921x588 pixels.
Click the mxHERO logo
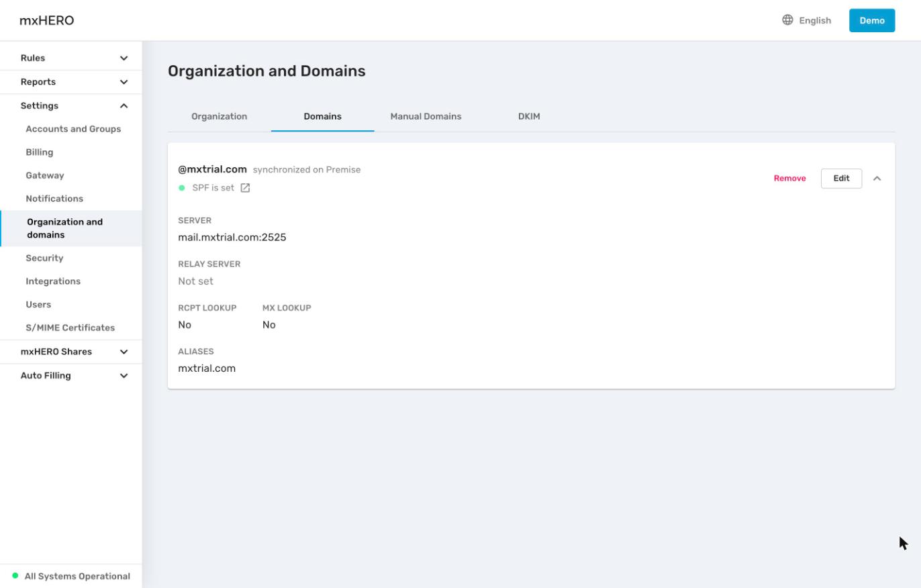(47, 20)
